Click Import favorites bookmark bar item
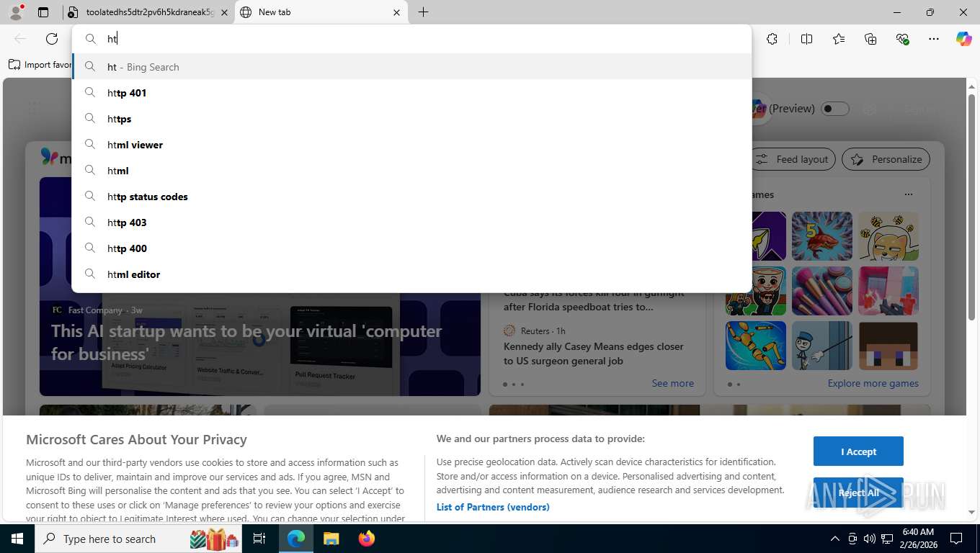This screenshot has height=553, width=980. coord(40,65)
